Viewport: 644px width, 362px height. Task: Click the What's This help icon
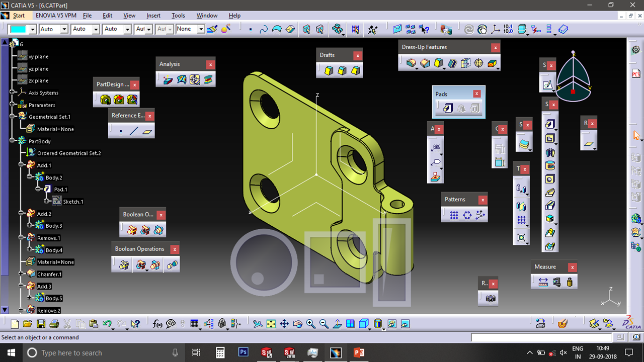134,324
